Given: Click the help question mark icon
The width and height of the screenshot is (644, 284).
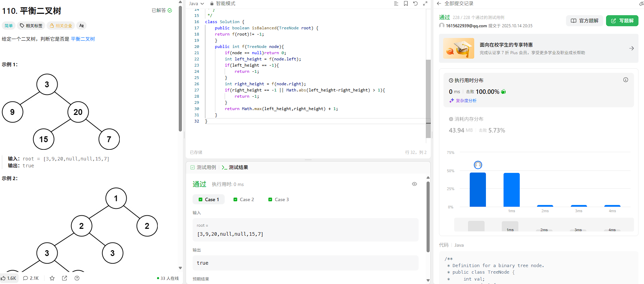Looking at the screenshot, I should [x=77, y=278].
